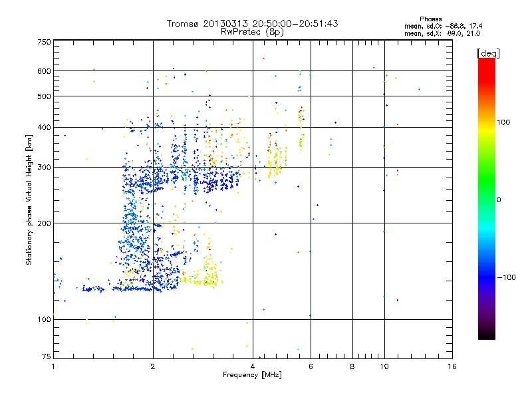The image size is (532, 399).
Task: Click the frequency axis tick label "4"
Action: tap(253, 366)
